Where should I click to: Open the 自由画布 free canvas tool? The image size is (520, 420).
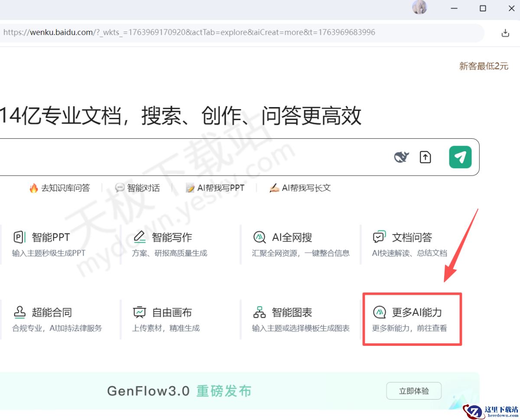[x=140, y=312]
